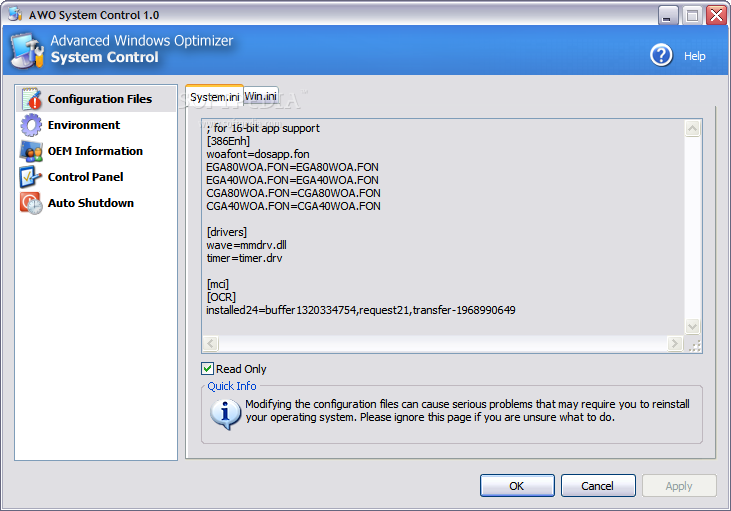Select Configuration Files in the sidebar
Image resolution: width=731 pixels, height=511 pixels.
(97, 99)
